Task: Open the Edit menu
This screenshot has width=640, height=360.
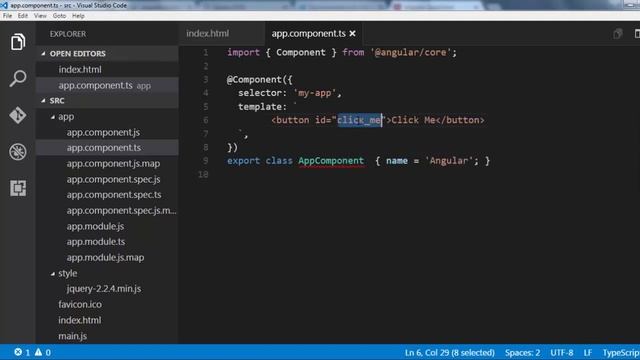Action: (23, 16)
